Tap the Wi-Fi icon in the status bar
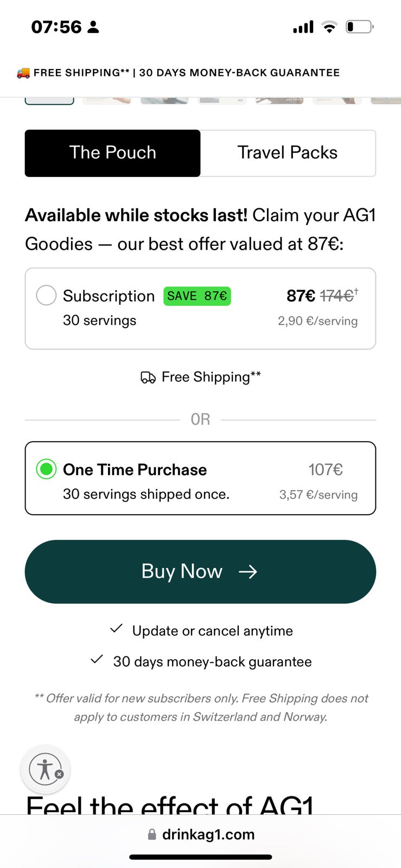The width and height of the screenshot is (401, 868). click(329, 27)
